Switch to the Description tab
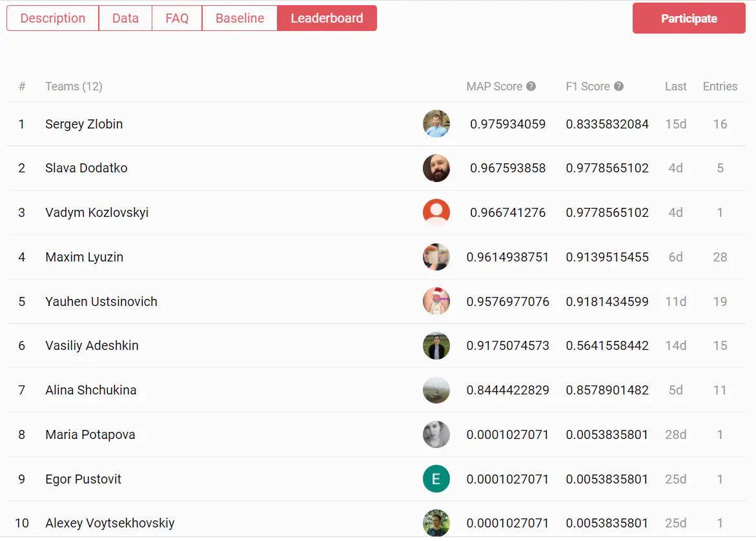 coord(52,18)
